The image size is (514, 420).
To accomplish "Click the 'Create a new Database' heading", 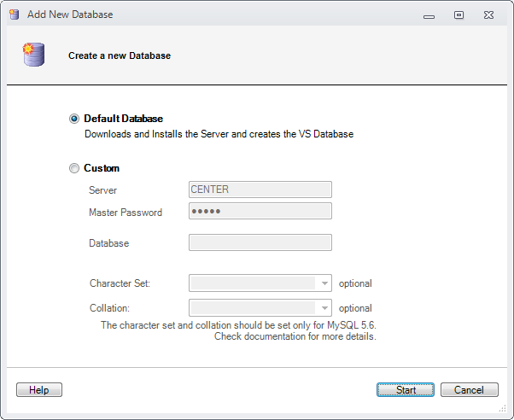I will point(120,55).
